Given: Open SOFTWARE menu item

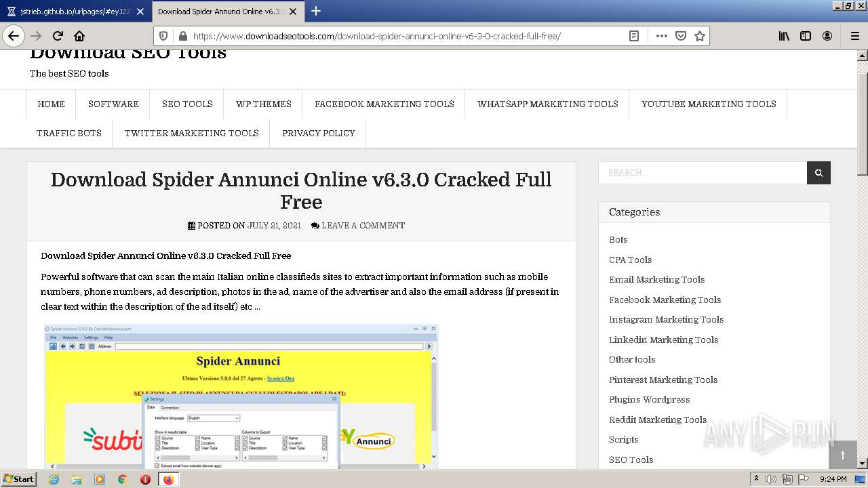Looking at the screenshot, I should 113,104.
